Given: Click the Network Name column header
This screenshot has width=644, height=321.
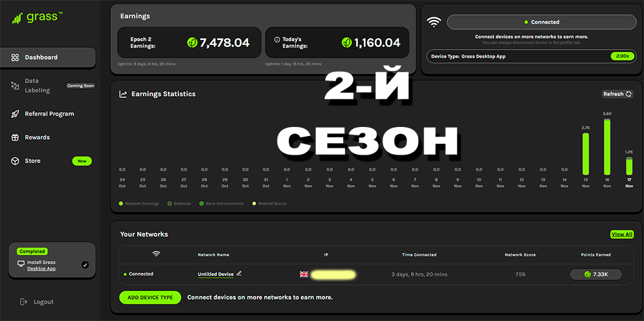Looking at the screenshot, I should (214, 255).
